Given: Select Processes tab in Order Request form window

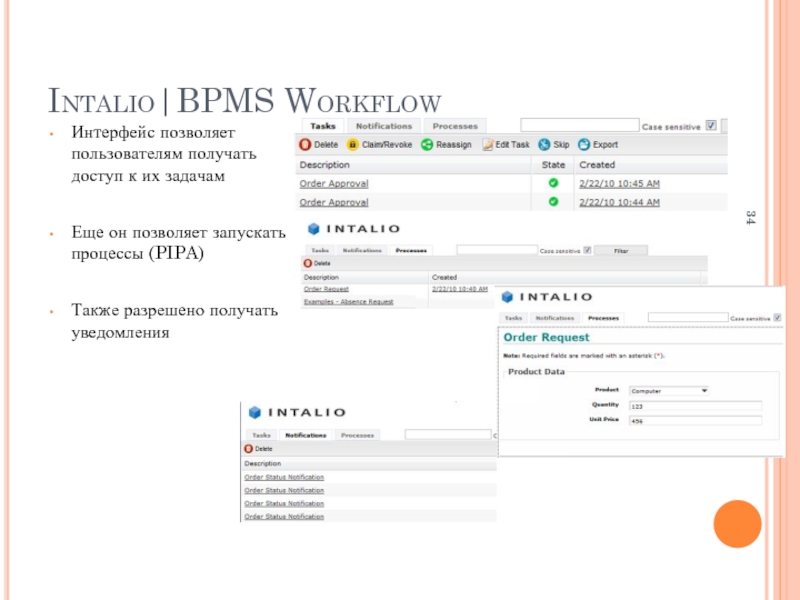Looking at the screenshot, I should tap(603, 318).
